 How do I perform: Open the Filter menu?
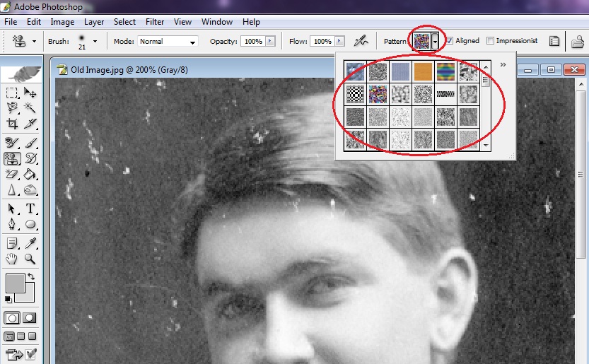pyautogui.click(x=155, y=22)
